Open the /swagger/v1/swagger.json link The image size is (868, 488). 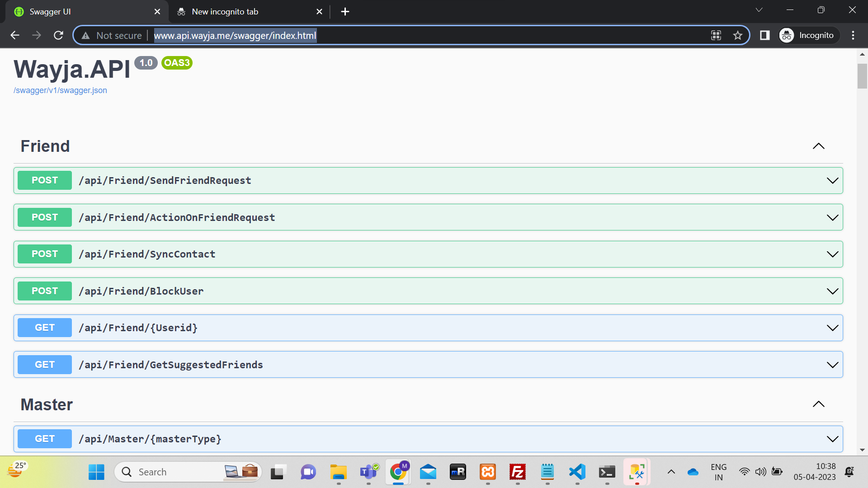pyautogui.click(x=60, y=90)
